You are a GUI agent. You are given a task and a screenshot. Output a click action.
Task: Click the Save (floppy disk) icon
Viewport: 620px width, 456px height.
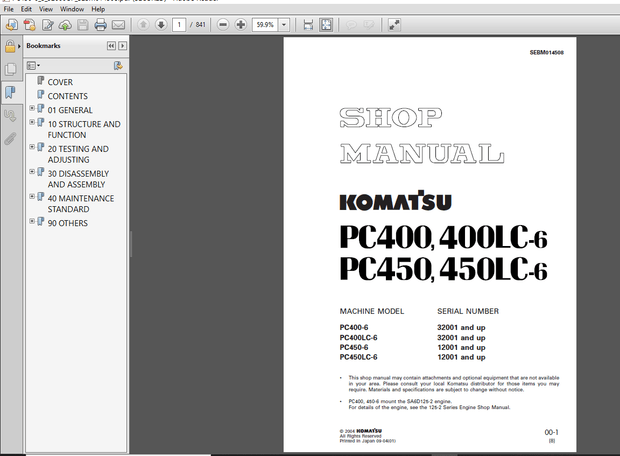[x=83, y=25]
